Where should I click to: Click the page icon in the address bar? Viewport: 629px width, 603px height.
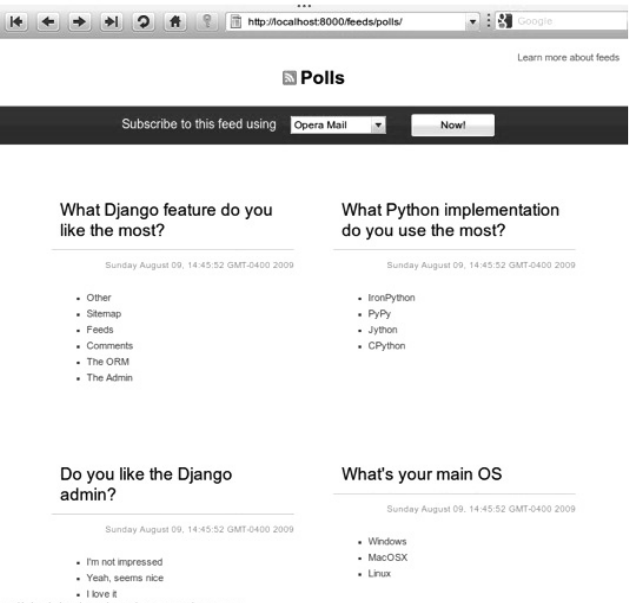point(236,21)
